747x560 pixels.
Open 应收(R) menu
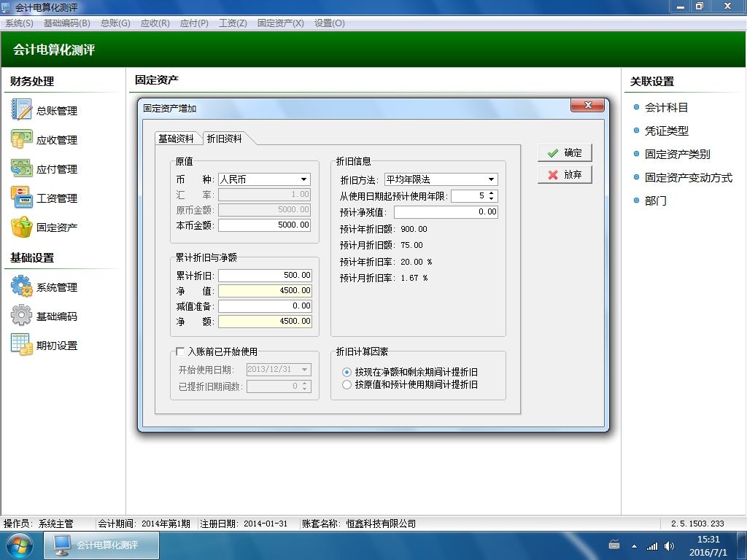(x=155, y=23)
